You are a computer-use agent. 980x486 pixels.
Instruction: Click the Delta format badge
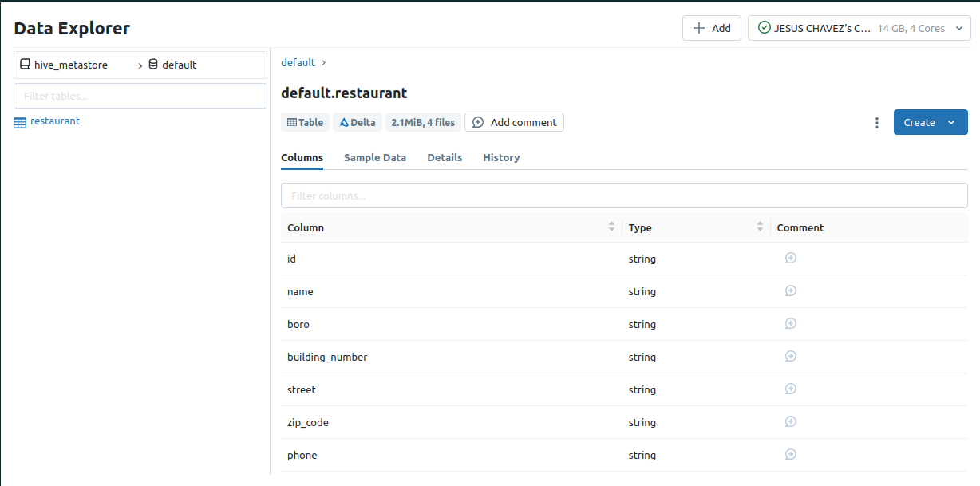pos(357,122)
